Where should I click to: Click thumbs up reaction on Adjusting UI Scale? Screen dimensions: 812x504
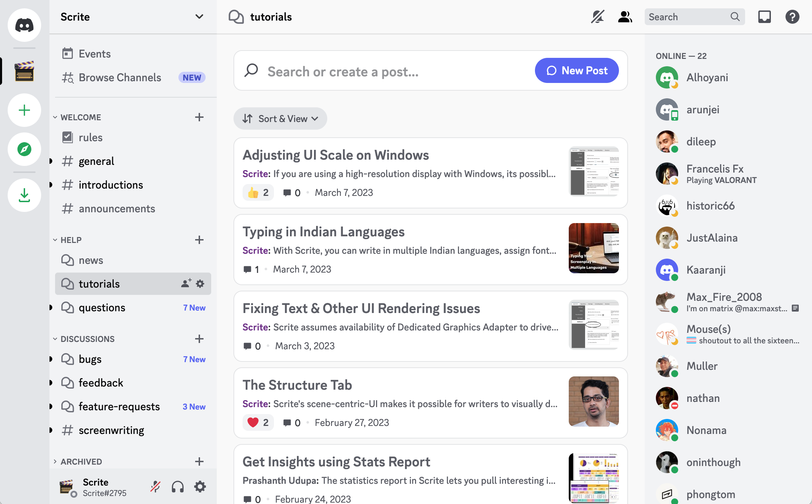[258, 192]
